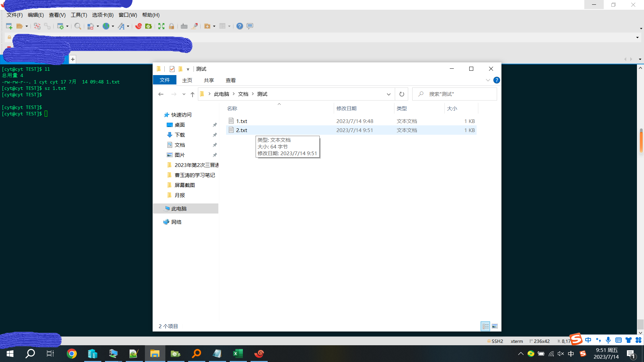Open Explorer 查看 ribbon tab
This screenshot has height=362, width=644.
[x=231, y=80]
